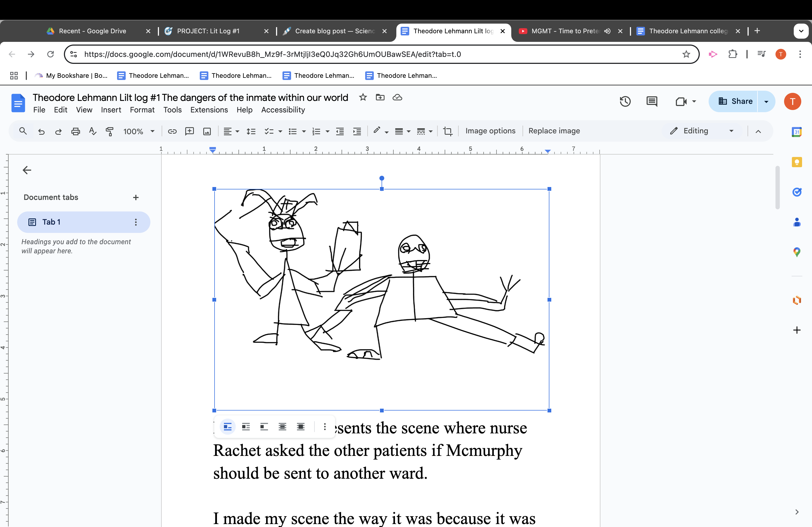
Task: Open the Format menu
Action: tap(142, 110)
